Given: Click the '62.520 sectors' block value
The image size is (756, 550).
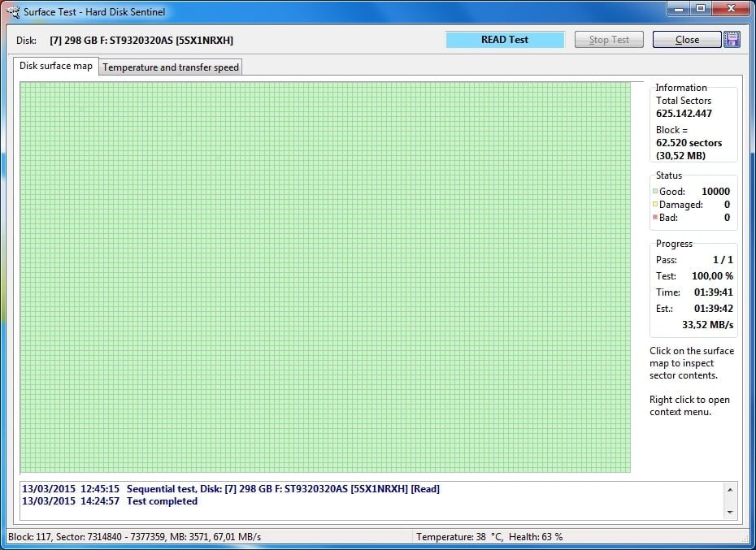Looking at the screenshot, I should [x=689, y=143].
